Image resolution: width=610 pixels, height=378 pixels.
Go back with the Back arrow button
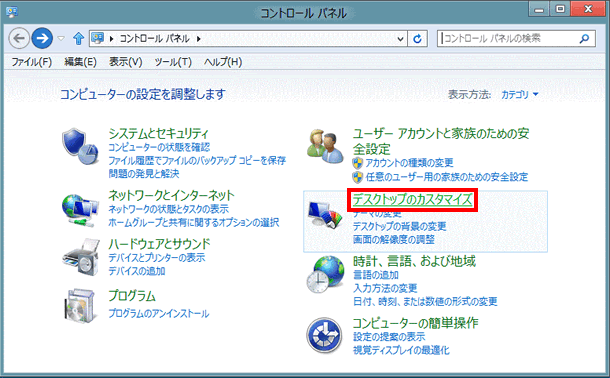(19, 38)
